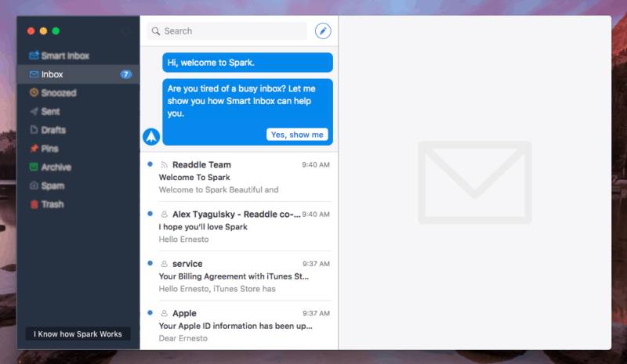Click I Know how Spark Works button
The height and width of the screenshot is (364, 627).
coord(78,334)
